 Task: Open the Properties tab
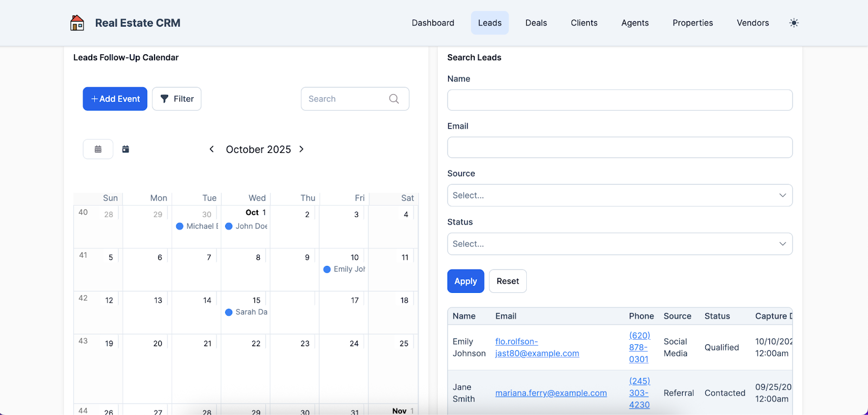click(x=693, y=23)
